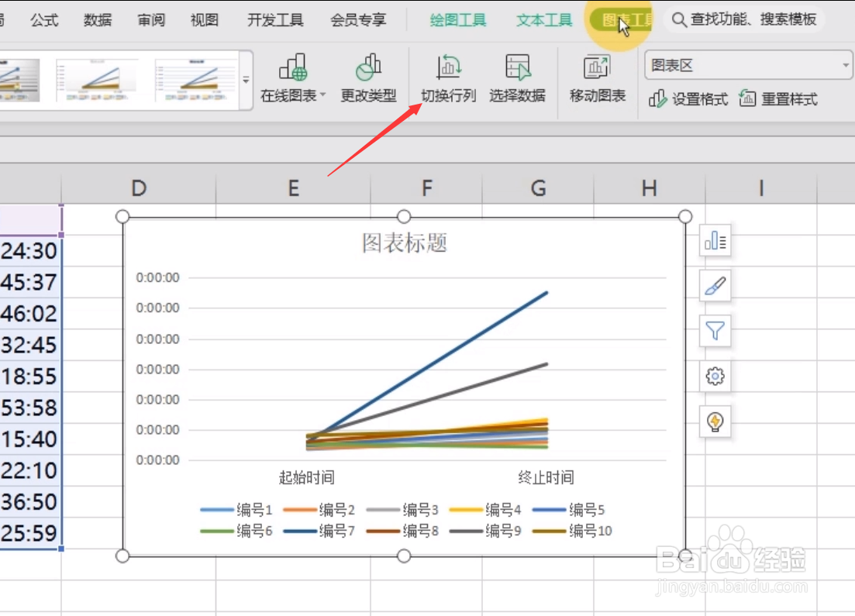Open chart elements button beside chart
855x616 pixels.
click(x=715, y=240)
